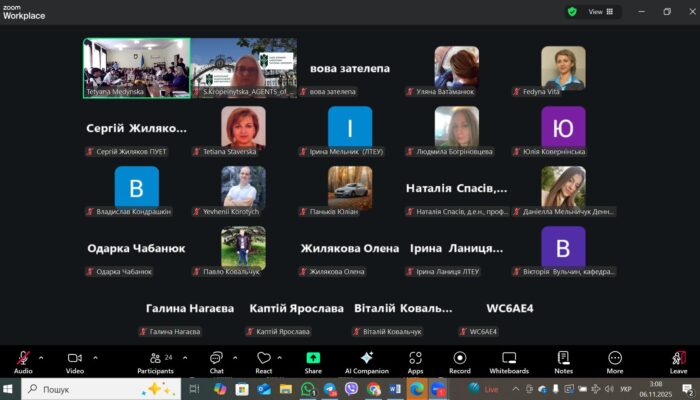Open the React emoji menu
The width and height of the screenshot is (700, 400).
click(264, 359)
